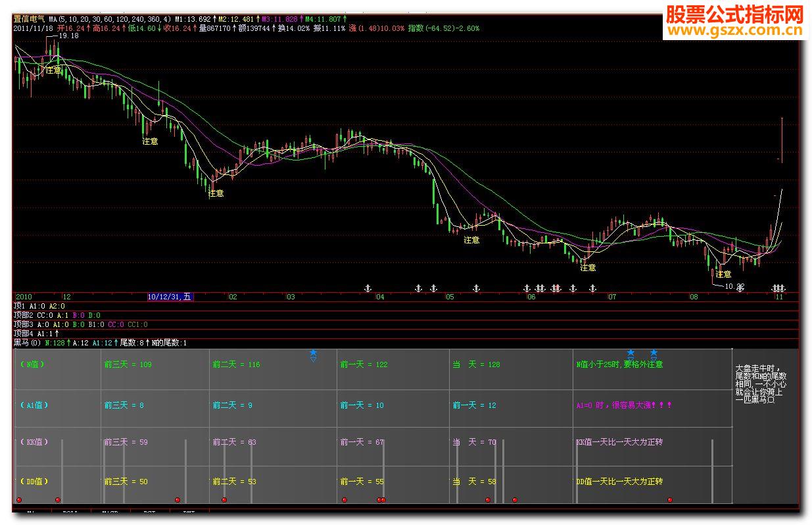This screenshot has width=812, height=525.
Task: Click the leftmost red dot in DD值 row
Action: [x=18, y=500]
